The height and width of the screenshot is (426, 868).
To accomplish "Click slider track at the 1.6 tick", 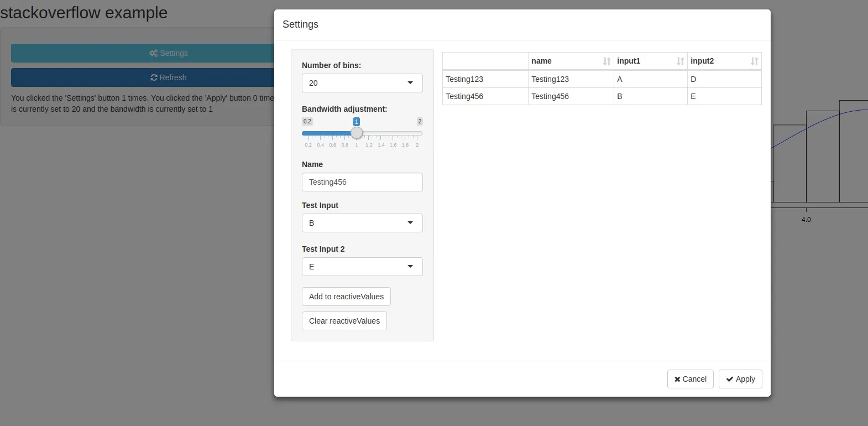I will (393, 133).
